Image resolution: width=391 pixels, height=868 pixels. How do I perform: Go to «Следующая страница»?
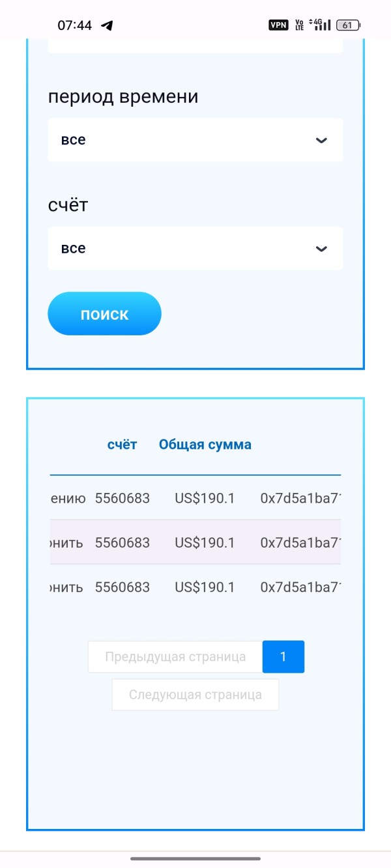click(195, 695)
